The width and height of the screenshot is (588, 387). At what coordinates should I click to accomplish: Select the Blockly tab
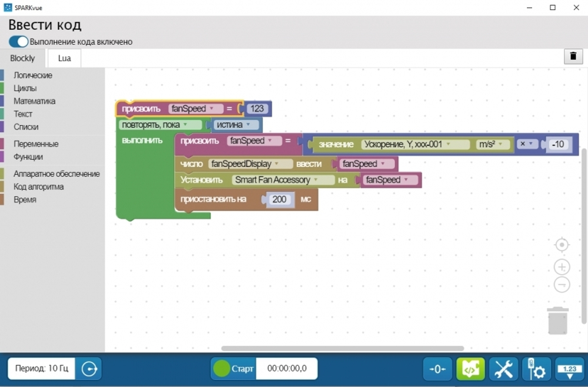pyautogui.click(x=23, y=58)
